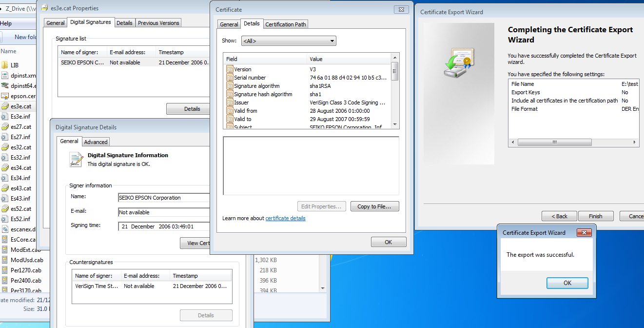Select the Issuer field icon

230,102
